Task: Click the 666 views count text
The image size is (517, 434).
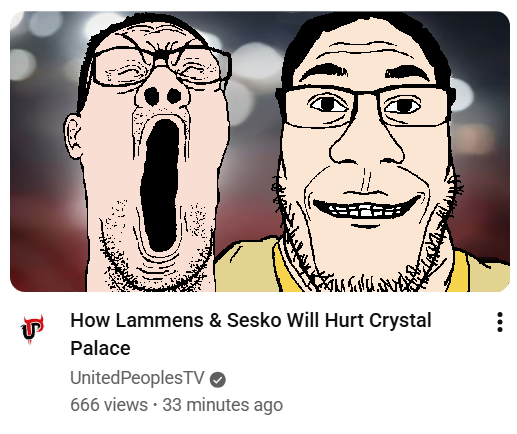Action: click(109, 405)
